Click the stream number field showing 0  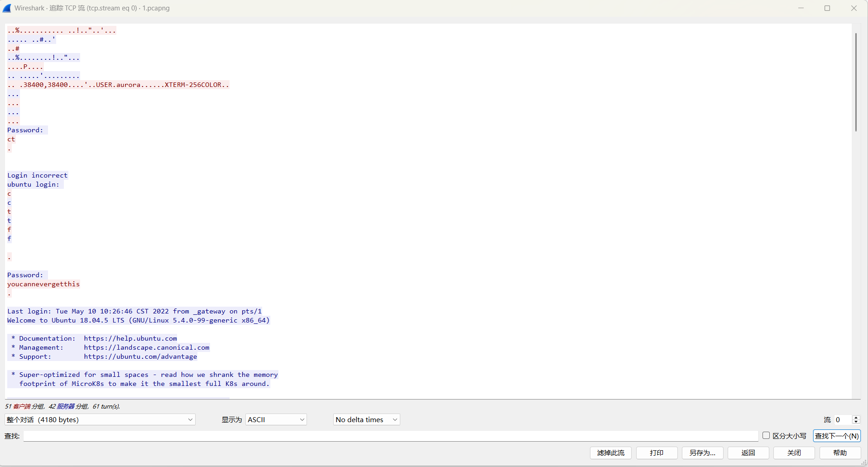[843, 420]
